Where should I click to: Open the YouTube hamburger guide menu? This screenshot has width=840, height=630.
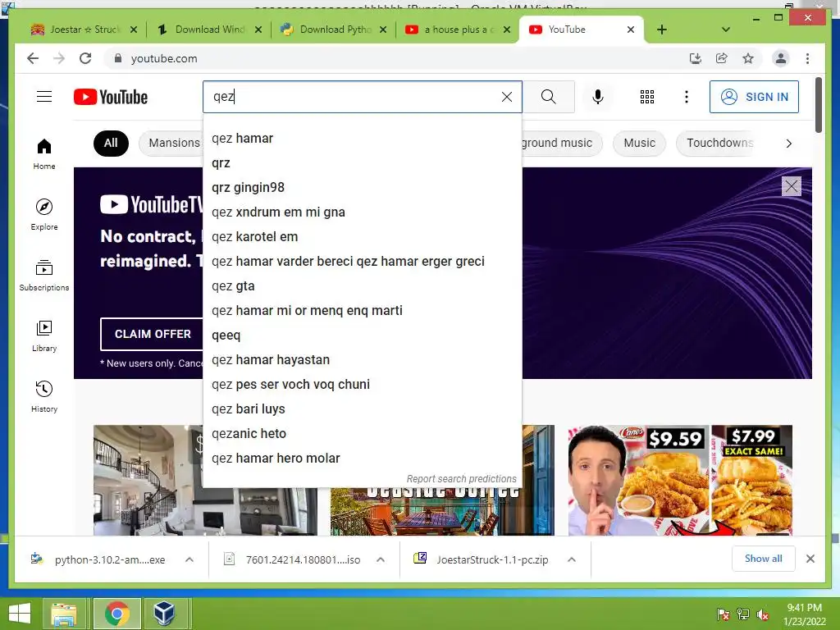pyautogui.click(x=44, y=97)
